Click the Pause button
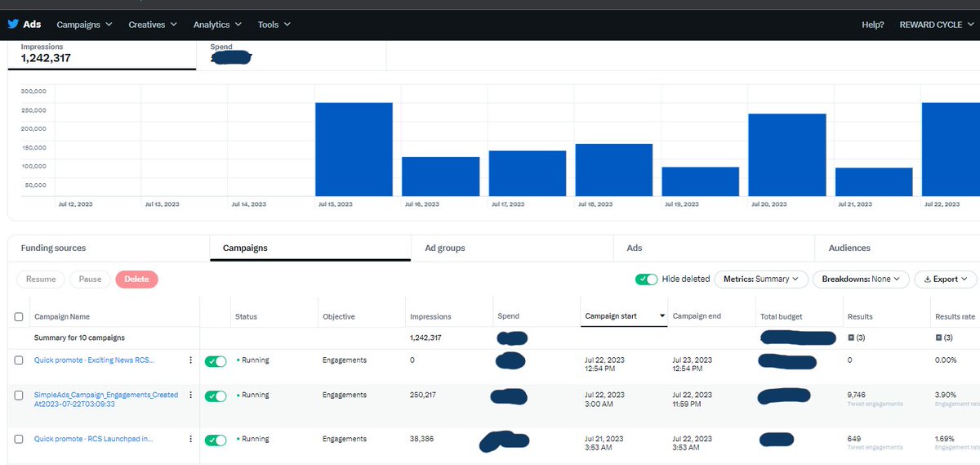 click(x=90, y=279)
